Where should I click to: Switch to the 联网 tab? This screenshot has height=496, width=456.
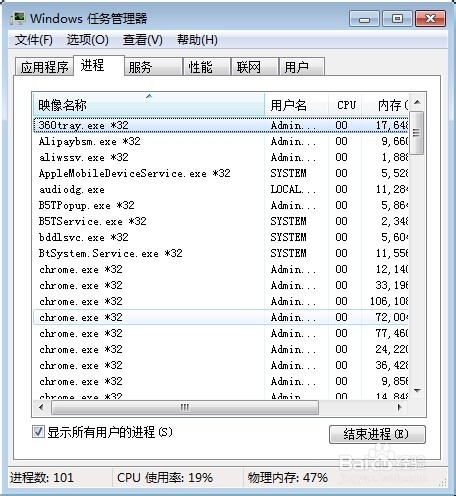click(x=255, y=67)
